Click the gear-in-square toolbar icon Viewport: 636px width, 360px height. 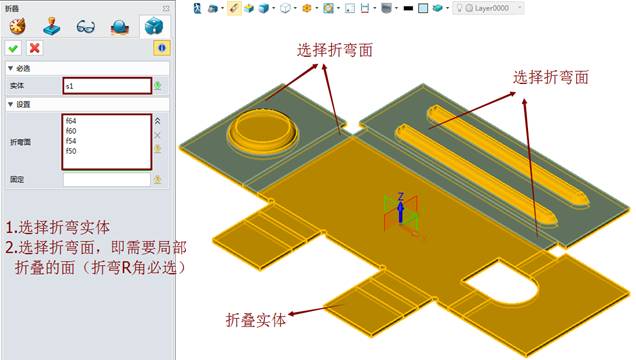tap(328, 8)
